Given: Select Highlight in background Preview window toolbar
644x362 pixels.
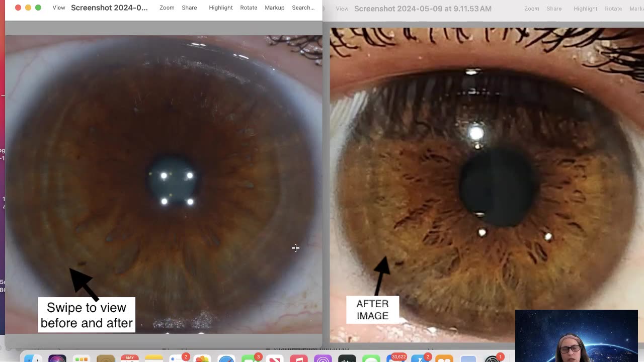Looking at the screenshot, I should pos(586,9).
